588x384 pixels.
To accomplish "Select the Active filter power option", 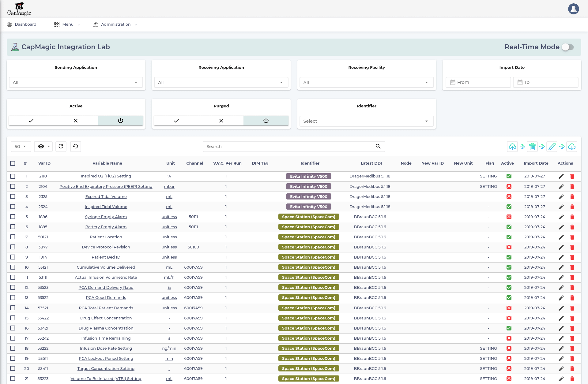I will [x=121, y=121].
